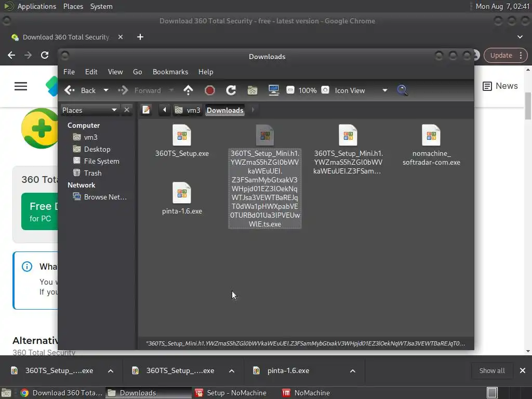
Task: Click the Chrome forward navigation arrow
Action: click(28, 55)
